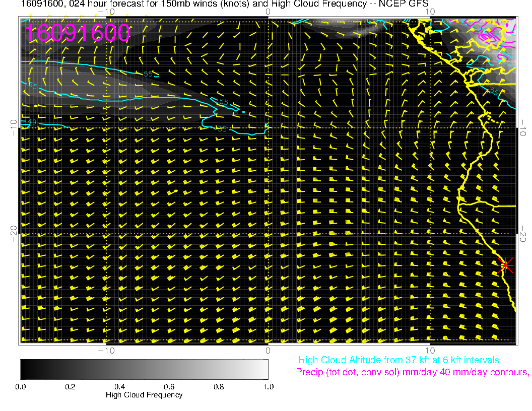The width and height of the screenshot is (532, 411).
Task: Select the magenta 16091600 timestamp overlay
Action: pos(78,33)
